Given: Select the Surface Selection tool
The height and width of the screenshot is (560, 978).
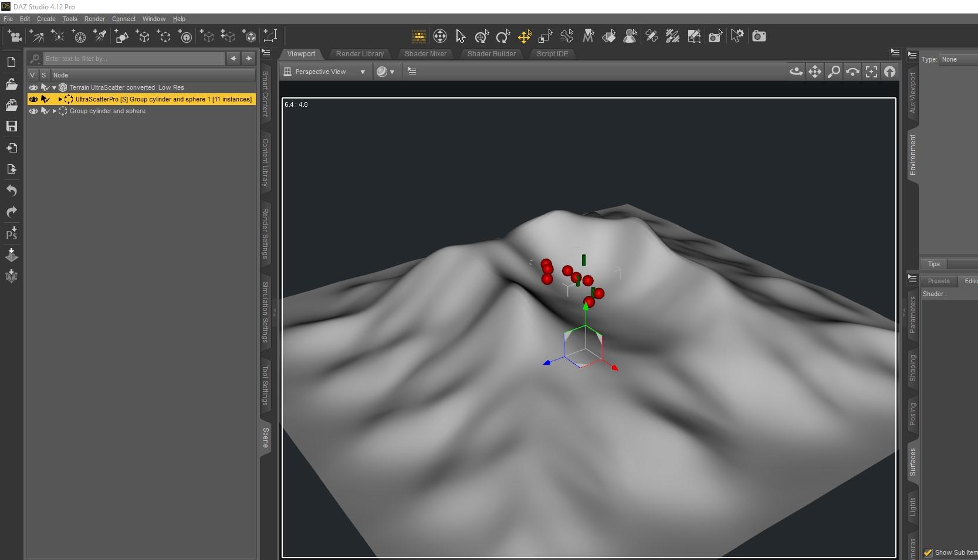Looking at the screenshot, I should [x=609, y=36].
